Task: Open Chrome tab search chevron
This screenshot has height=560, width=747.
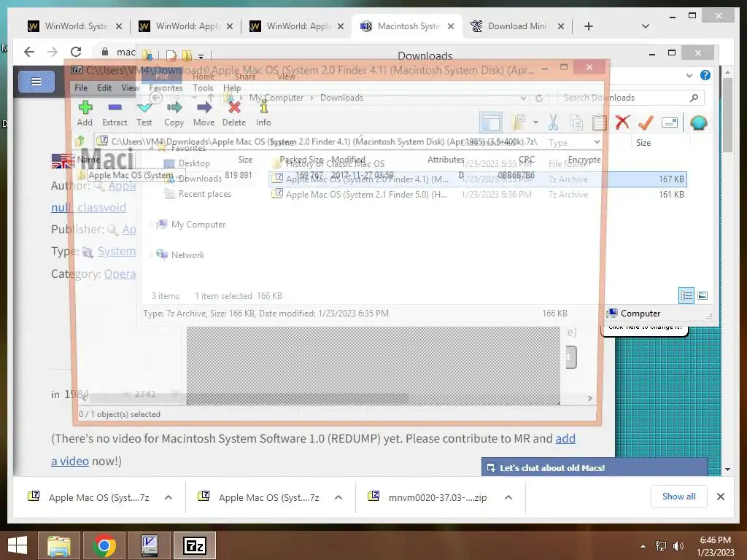Action: coord(645,26)
